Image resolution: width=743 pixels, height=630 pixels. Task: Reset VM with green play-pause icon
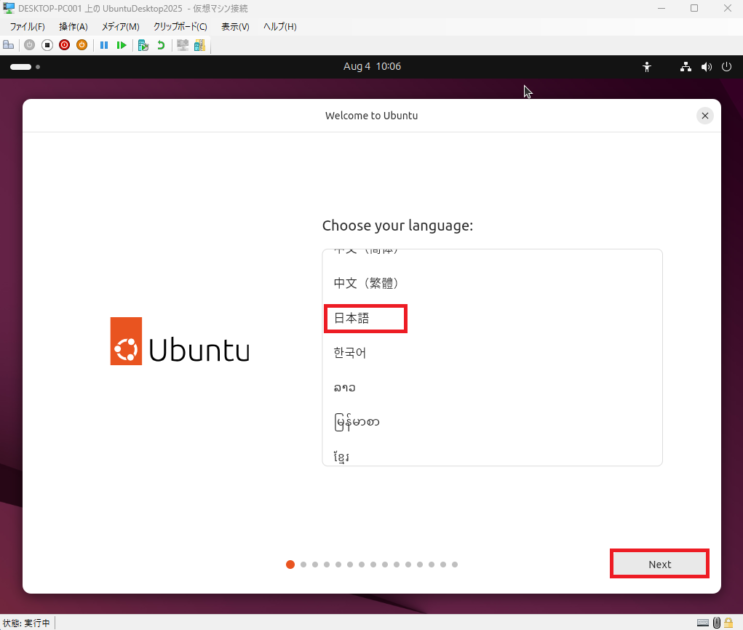pyautogui.click(x=121, y=45)
